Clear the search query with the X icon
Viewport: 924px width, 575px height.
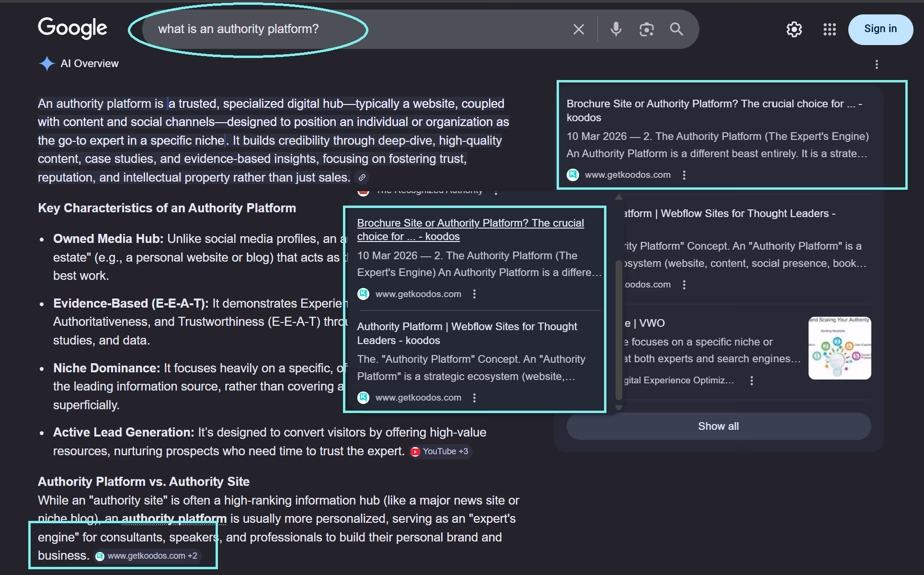click(579, 29)
